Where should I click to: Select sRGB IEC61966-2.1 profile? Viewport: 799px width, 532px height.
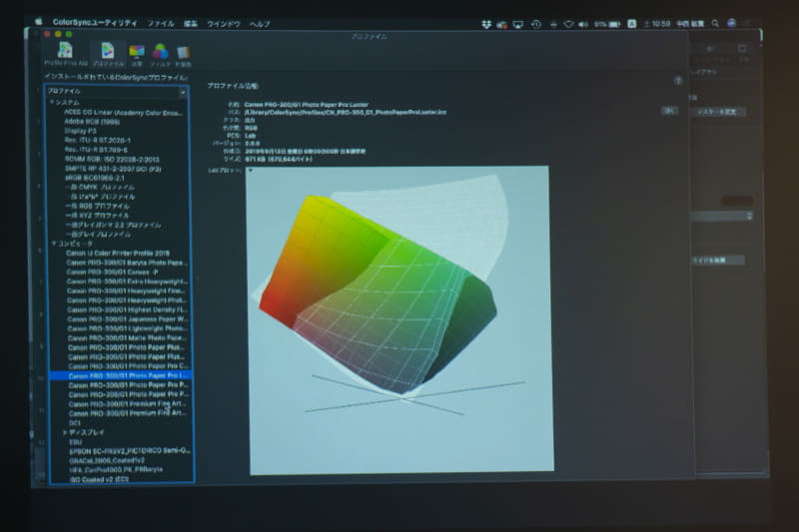[x=95, y=178]
